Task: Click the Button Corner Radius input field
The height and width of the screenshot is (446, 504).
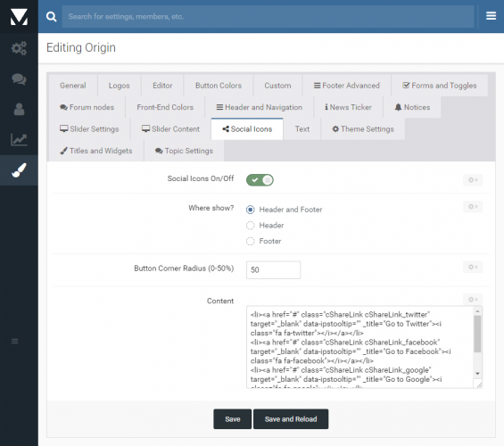Action: pyautogui.click(x=273, y=270)
